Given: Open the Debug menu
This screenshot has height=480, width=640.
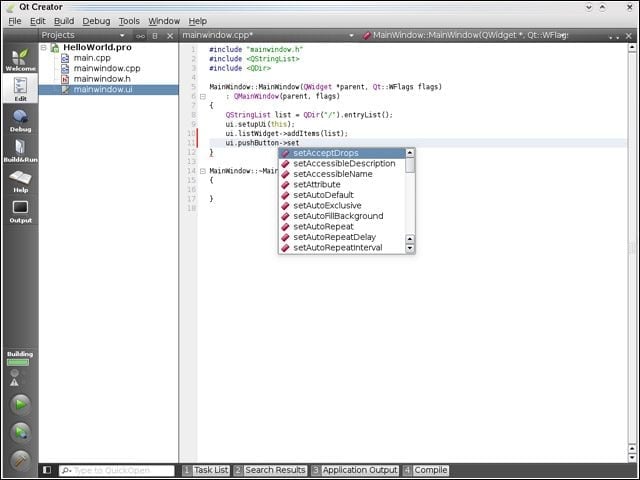Looking at the screenshot, I should click(x=96, y=21).
